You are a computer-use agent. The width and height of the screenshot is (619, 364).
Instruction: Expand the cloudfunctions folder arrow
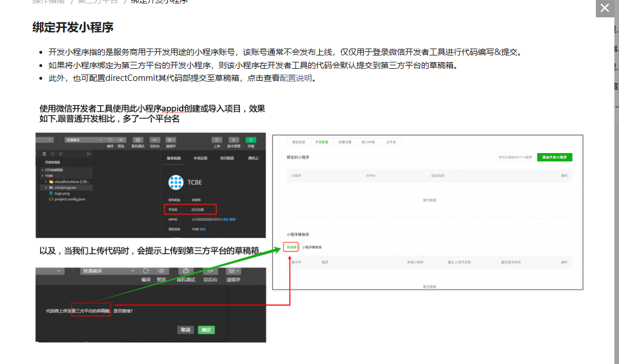(46, 182)
